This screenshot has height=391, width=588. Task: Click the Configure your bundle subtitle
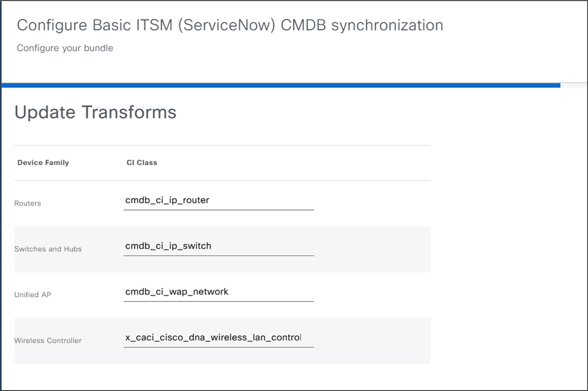(65, 48)
